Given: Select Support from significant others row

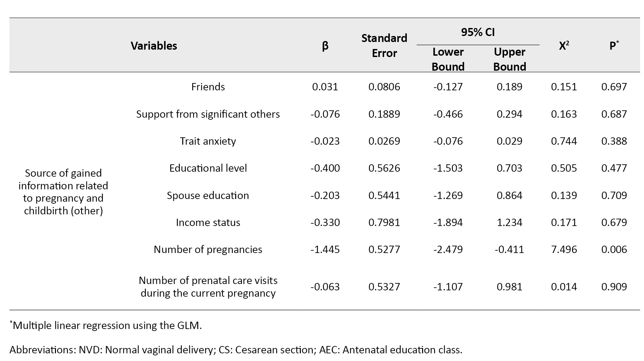Looking at the screenshot, I should (208, 114).
